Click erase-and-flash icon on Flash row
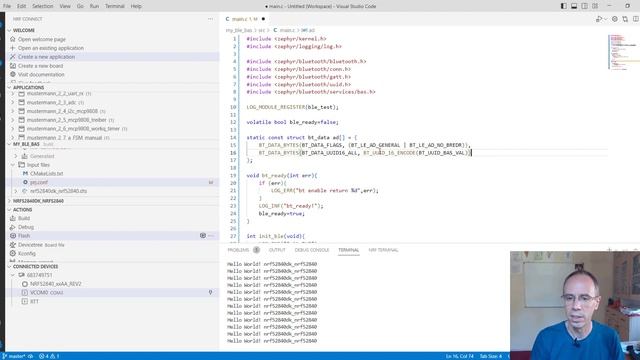 [203, 236]
